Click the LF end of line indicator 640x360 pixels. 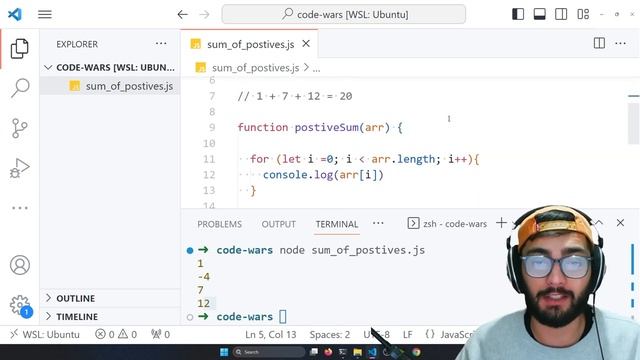point(407,335)
